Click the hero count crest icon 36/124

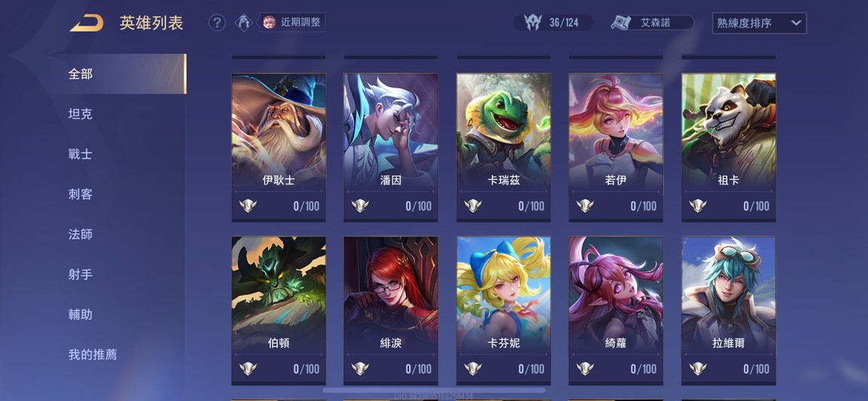532,23
